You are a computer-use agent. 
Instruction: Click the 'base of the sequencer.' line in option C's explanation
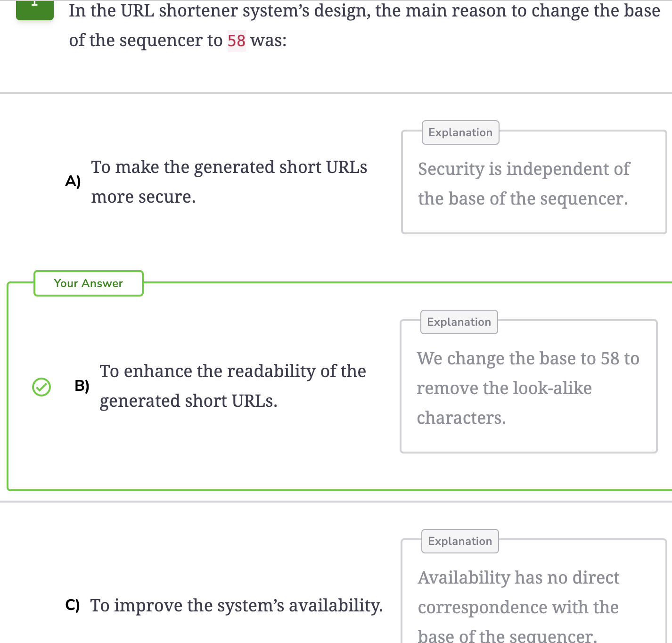(x=508, y=635)
